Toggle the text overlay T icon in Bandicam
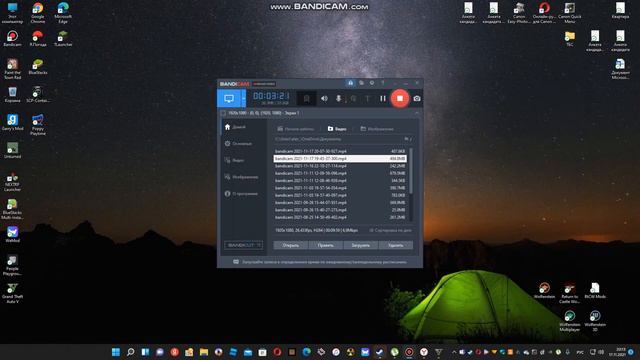This screenshot has width=640, height=360. pos(367,98)
